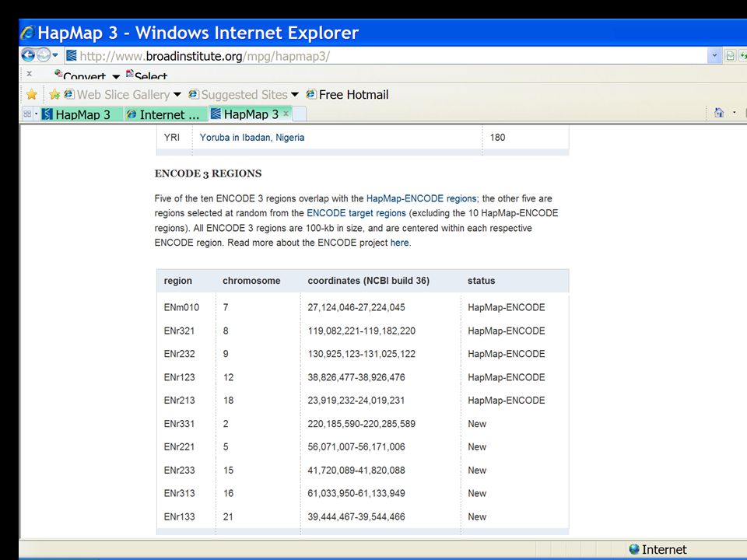Follow the ENCODE target regions link
This screenshot has height=560, width=747.
[x=356, y=213]
